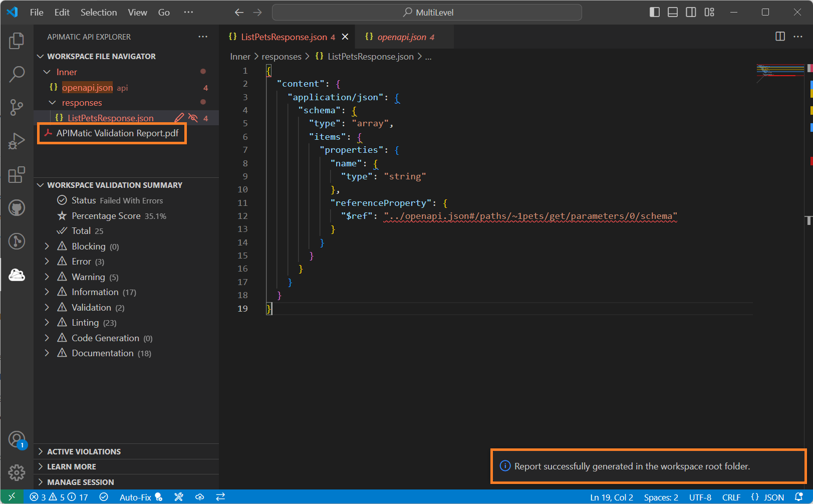Open the Git Graph icon in the activity bar
813x504 pixels.
point(17,241)
